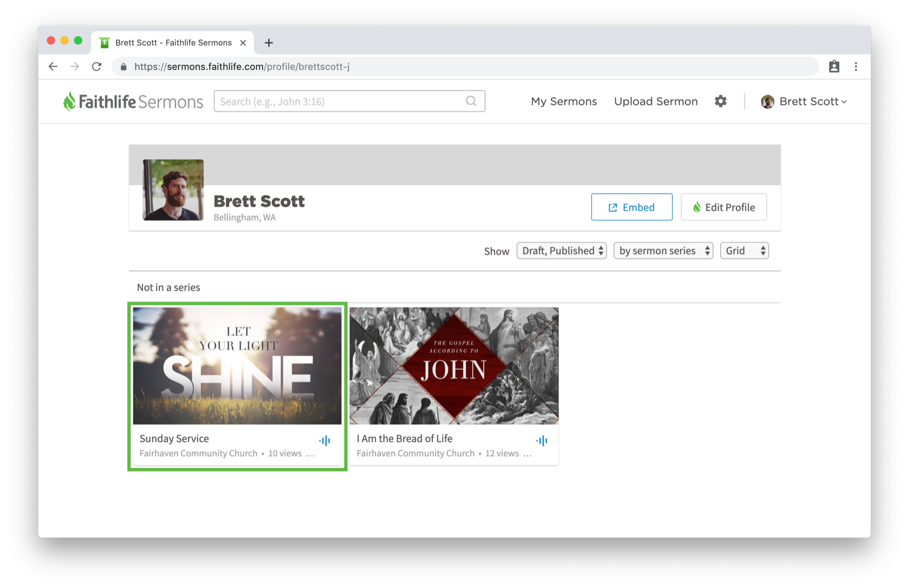Screen dimensions: 909x588
Task: Click the browser profile clipboard icon
Action: (x=834, y=67)
